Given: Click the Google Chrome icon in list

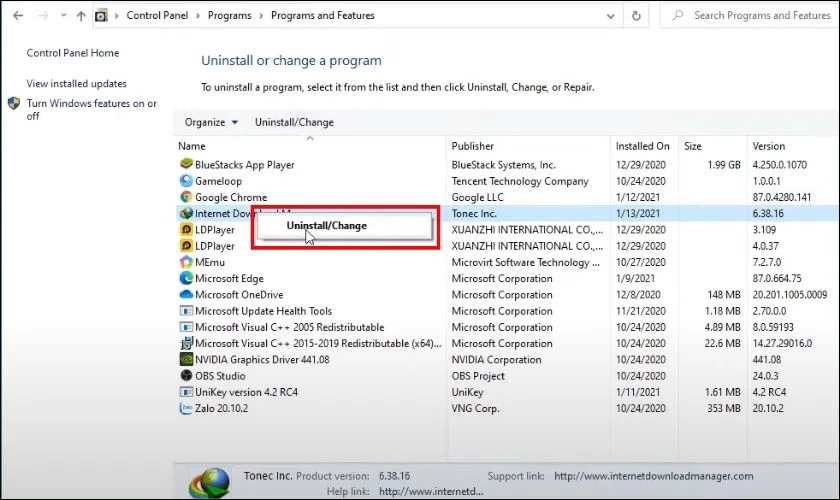Looking at the screenshot, I should (186, 197).
